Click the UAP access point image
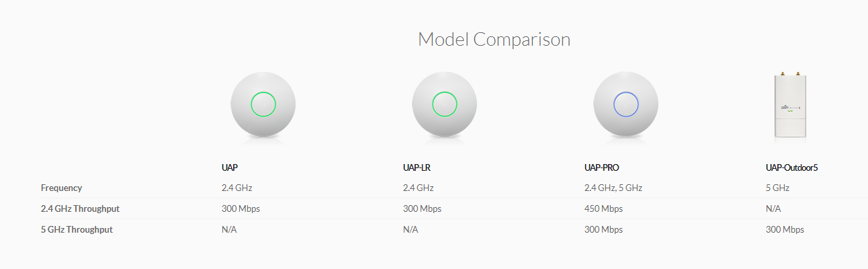Screen dimensions: 868x269 pyautogui.click(x=263, y=104)
